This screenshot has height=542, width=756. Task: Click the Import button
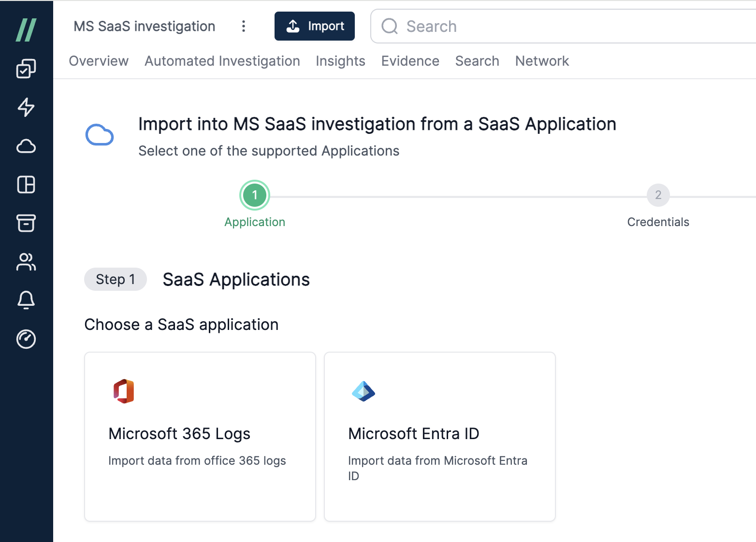pyautogui.click(x=315, y=26)
